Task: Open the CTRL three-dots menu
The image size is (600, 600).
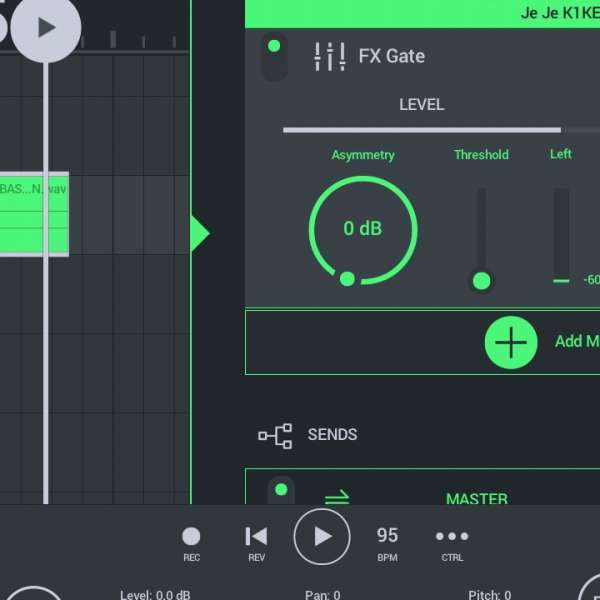Action: pyautogui.click(x=452, y=537)
